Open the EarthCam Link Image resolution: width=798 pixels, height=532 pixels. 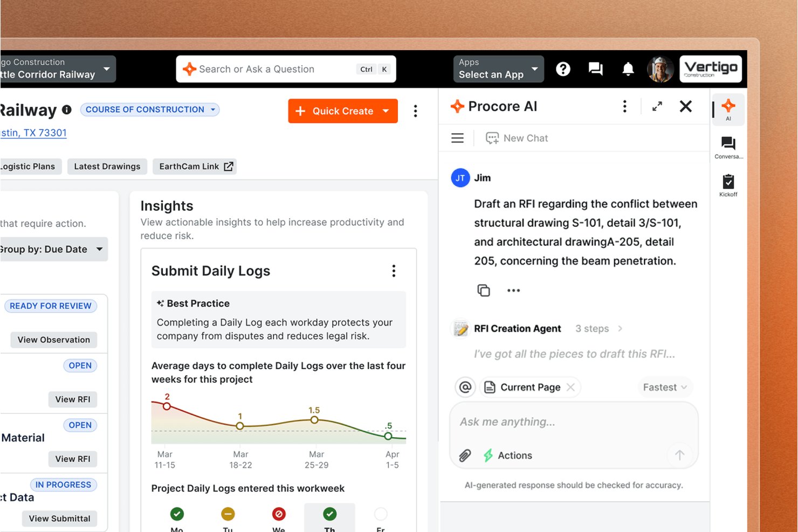click(x=195, y=167)
